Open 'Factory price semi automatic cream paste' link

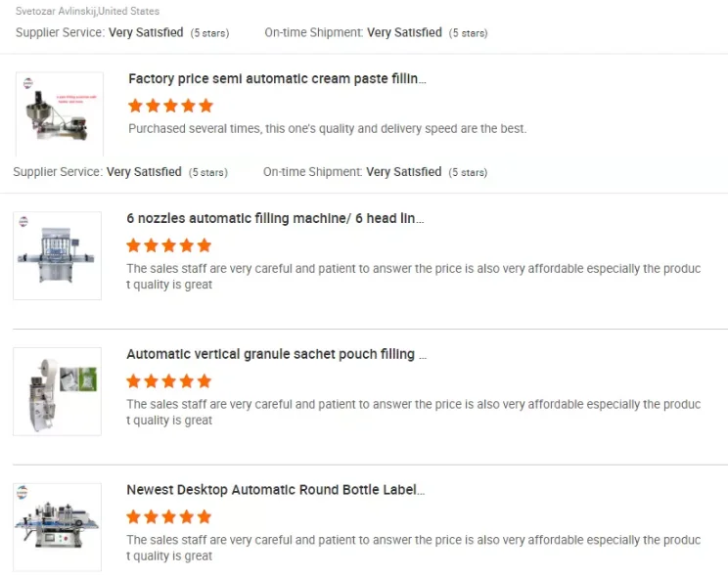pos(277,79)
